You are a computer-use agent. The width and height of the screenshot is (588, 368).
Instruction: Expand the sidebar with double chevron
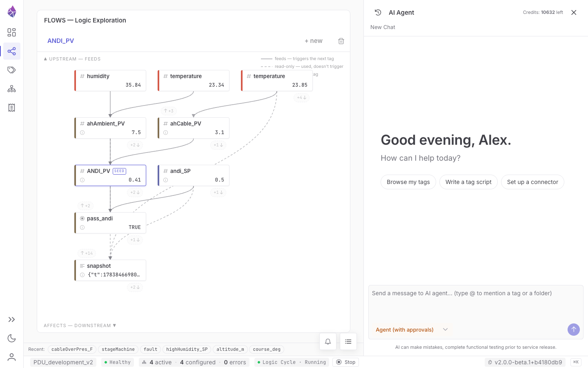(12, 319)
